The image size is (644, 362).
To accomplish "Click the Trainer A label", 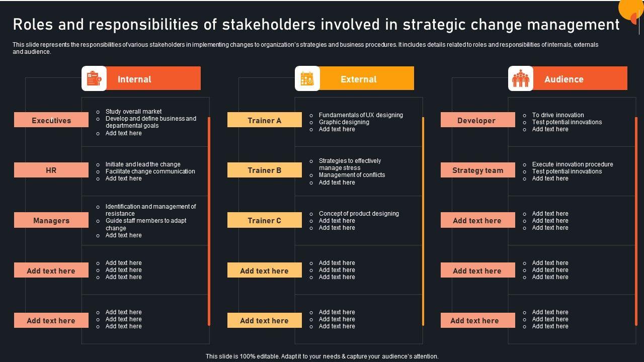I will point(264,120).
